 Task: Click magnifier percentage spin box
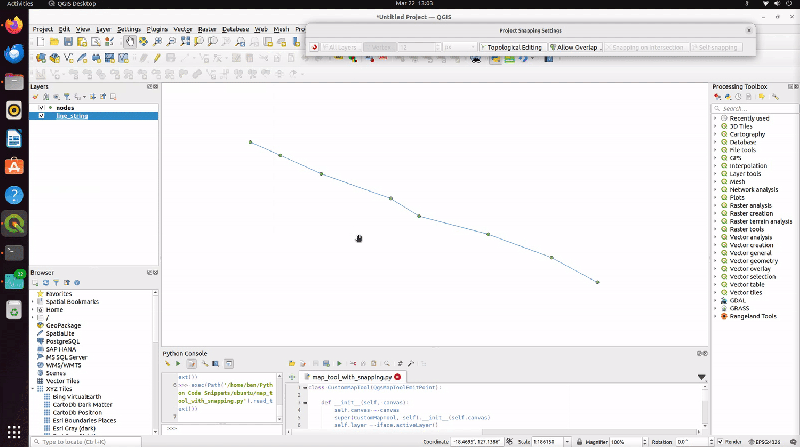pos(629,442)
